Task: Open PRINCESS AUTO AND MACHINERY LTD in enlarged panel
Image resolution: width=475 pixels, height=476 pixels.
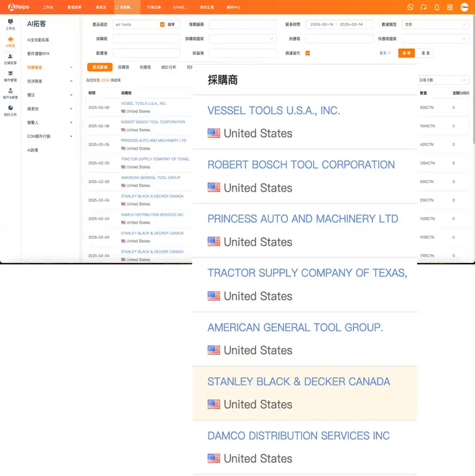Action: 303,219
